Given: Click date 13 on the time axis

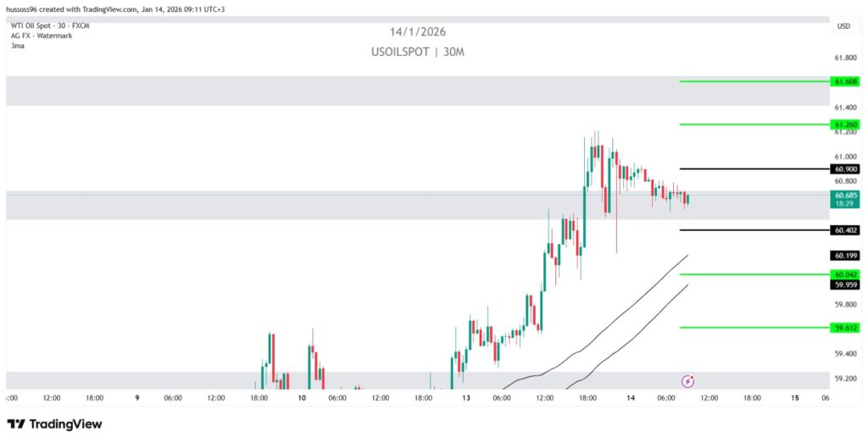Looking at the screenshot, I should [x=465, y=397].
